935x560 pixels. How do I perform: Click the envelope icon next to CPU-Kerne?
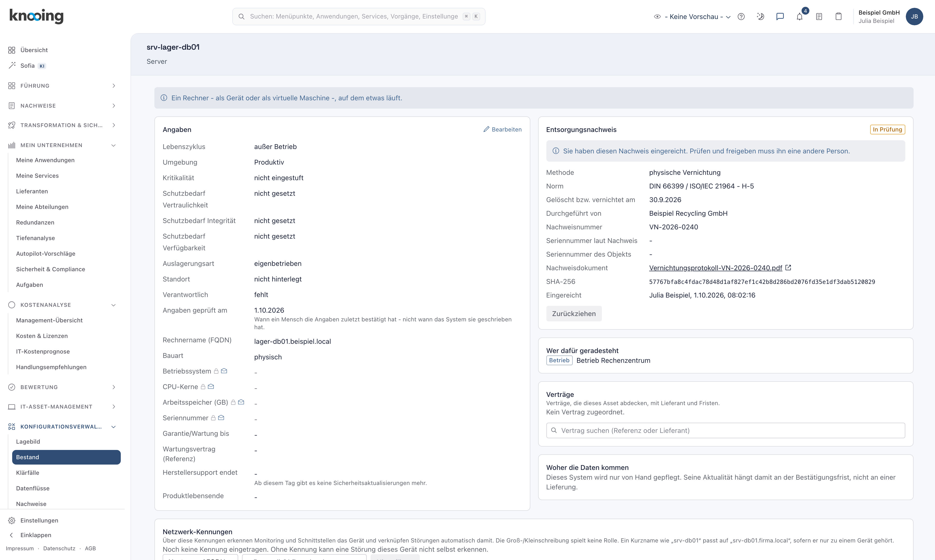211,386
